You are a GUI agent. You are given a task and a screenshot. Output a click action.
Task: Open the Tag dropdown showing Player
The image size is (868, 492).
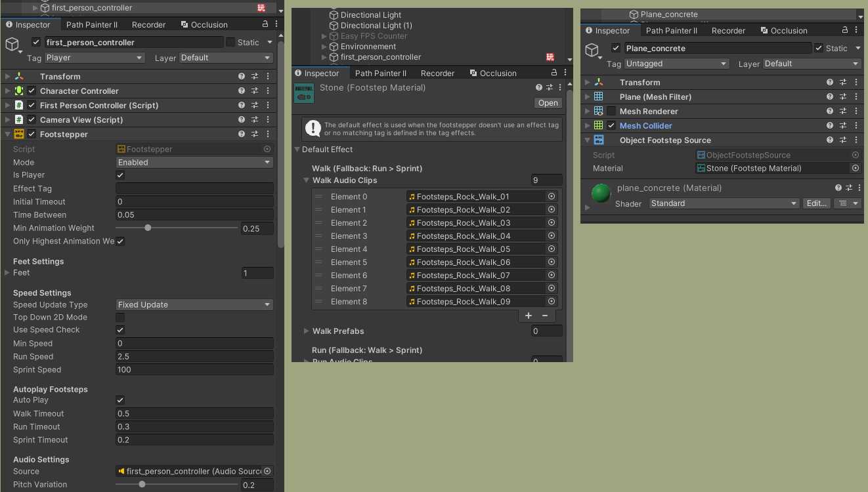point(94,58)
